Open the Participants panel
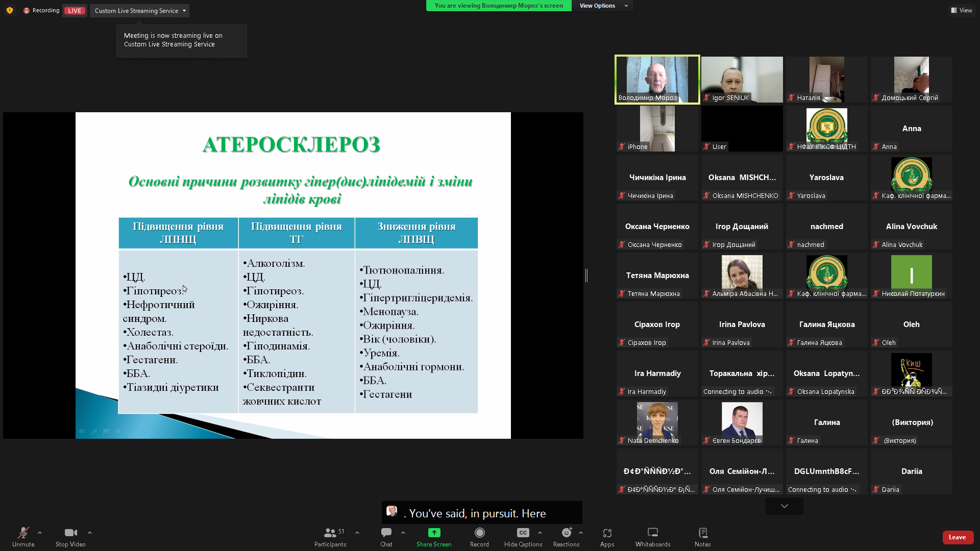980x551 pixels. pos(330,537)
